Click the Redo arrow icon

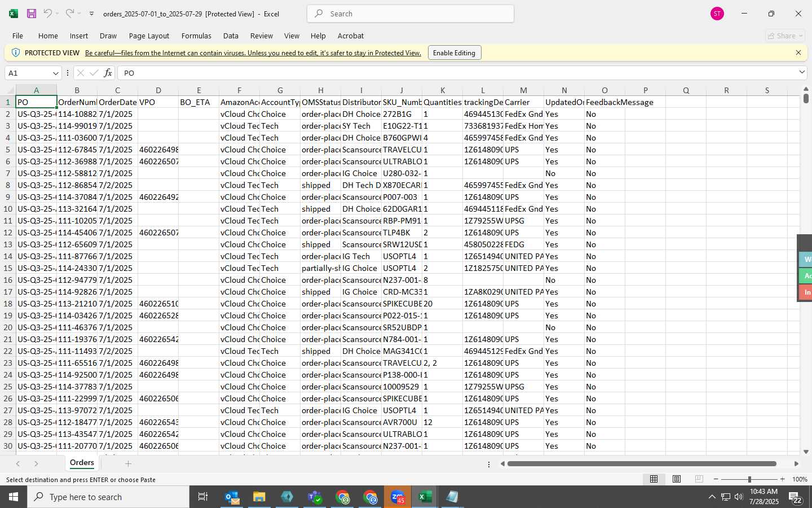[69, 14]
